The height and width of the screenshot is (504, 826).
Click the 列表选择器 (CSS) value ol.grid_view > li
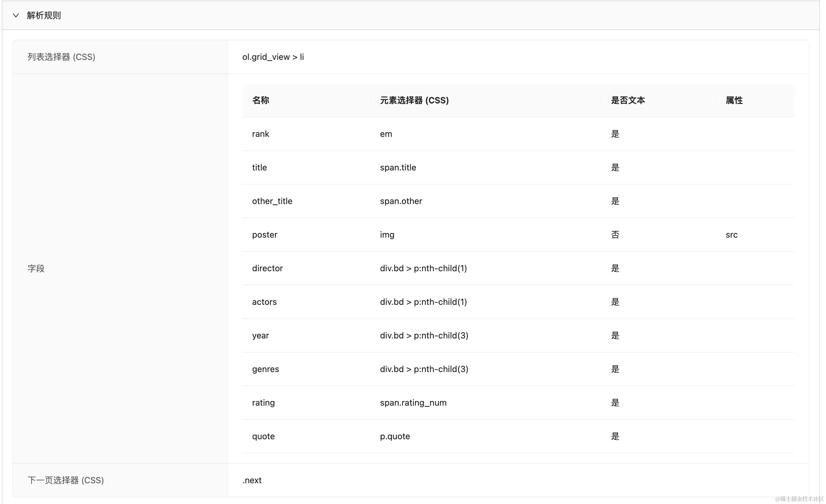point(273,57)
